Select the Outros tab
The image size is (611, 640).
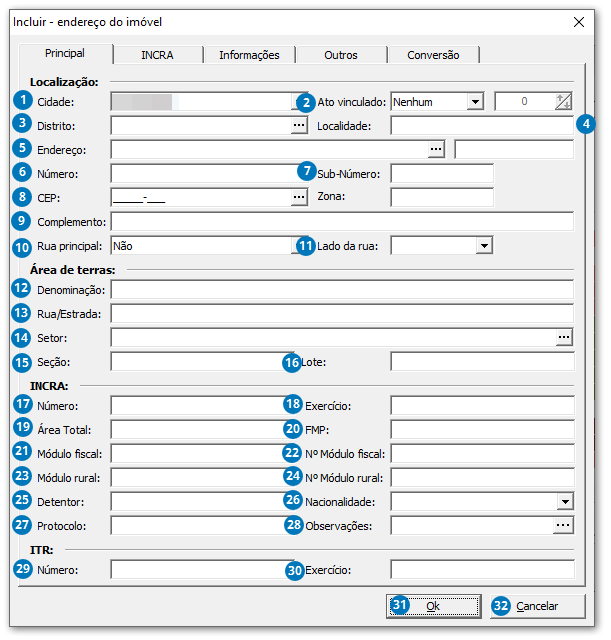point(341,55)
